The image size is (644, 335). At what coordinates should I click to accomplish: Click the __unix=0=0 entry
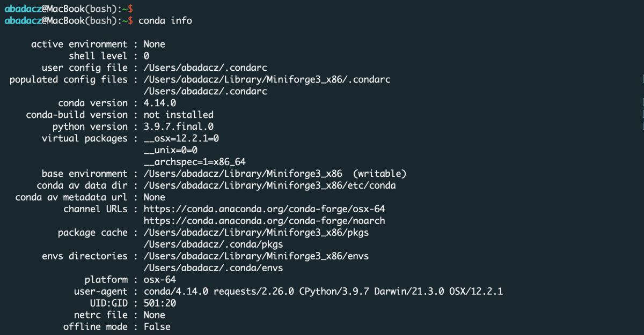point(170,150)
